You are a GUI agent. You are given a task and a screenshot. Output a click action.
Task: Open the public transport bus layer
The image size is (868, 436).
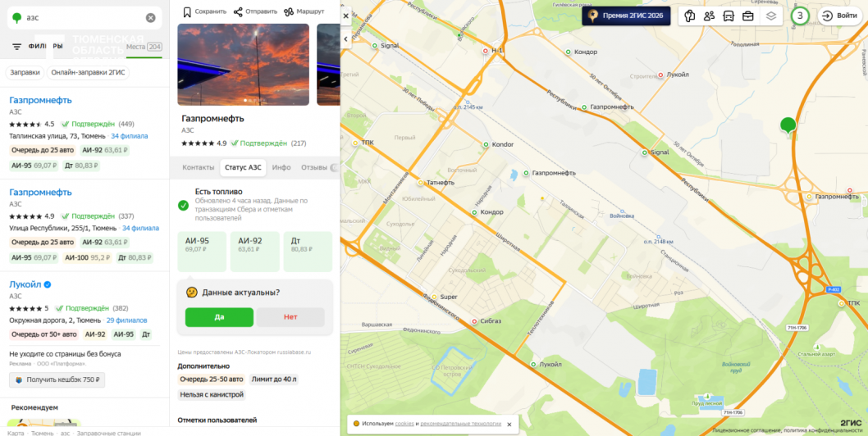click(x=729, y=16)
